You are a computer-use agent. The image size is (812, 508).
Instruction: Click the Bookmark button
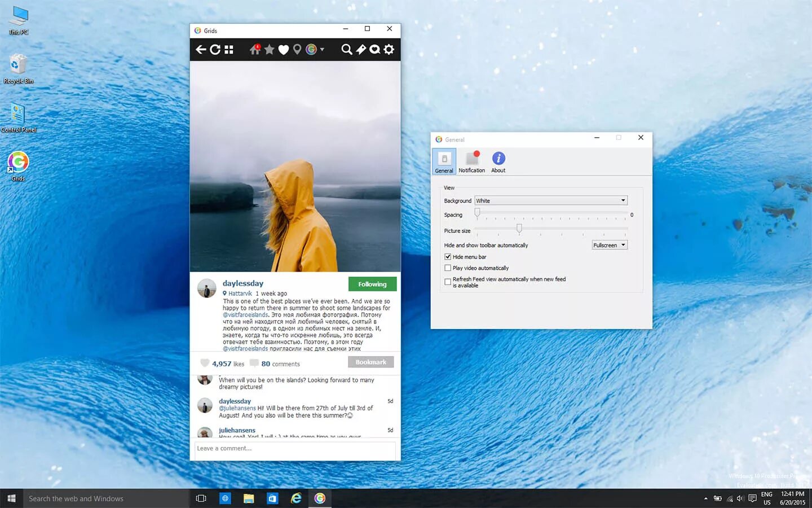pyautogui.click(x=371, y=362)
